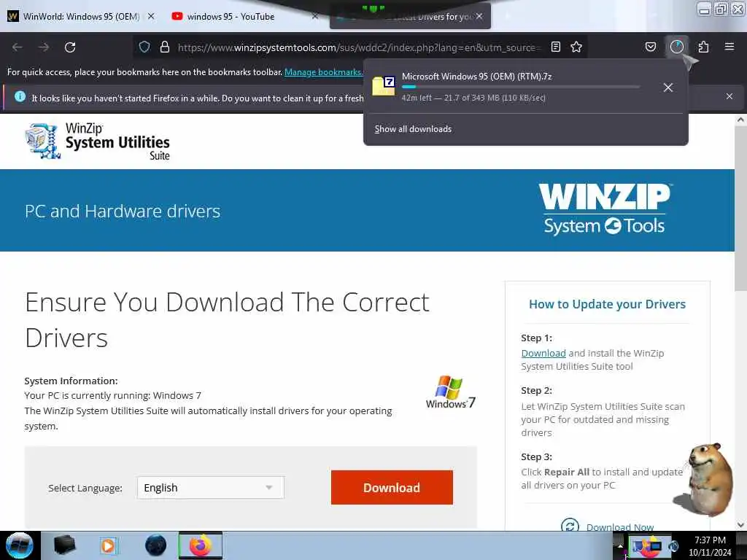Close the windows 95 YouTube tab
Viewport: 747px width, 560px height.
tap(315, 16)
